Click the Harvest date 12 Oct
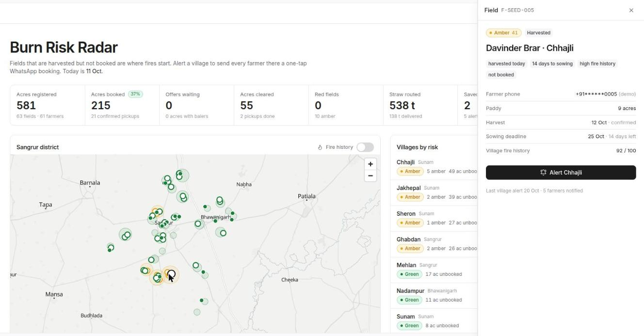 [x=599, y=123]
